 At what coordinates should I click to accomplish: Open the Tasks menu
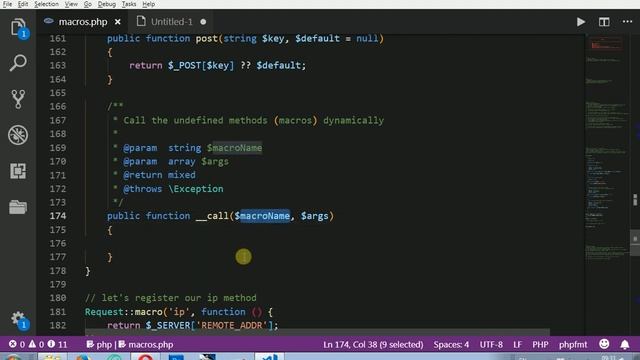(129, 4)
